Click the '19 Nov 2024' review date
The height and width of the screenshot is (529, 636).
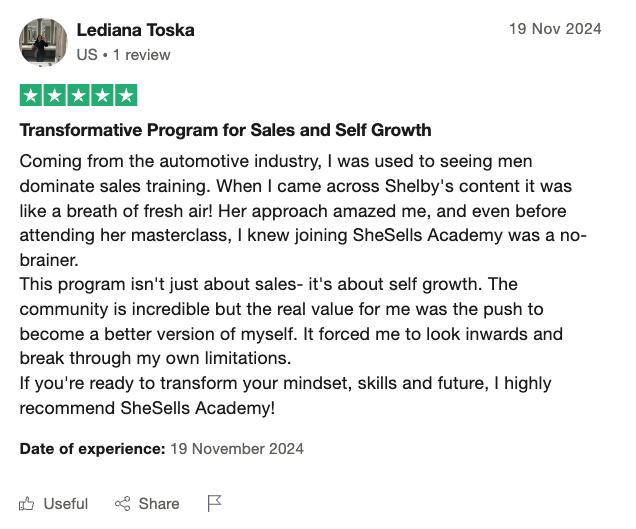(555, 29)
